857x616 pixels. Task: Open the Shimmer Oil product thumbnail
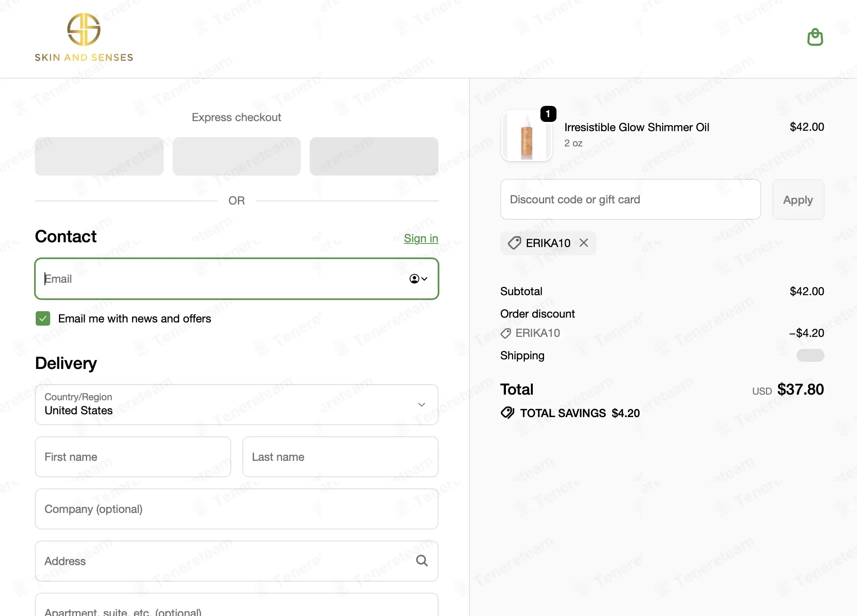(526, 136)
